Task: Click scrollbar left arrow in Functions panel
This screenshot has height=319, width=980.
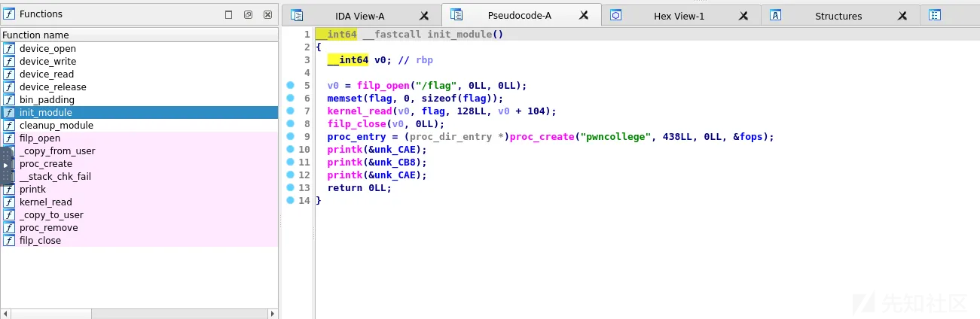Action: tap(6, 313)
